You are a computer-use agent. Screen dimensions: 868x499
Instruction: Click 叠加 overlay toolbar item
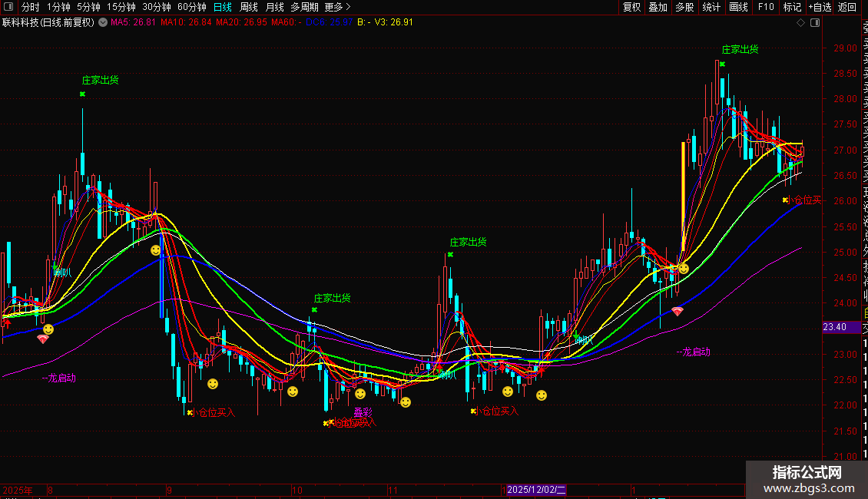click(658, 7)
